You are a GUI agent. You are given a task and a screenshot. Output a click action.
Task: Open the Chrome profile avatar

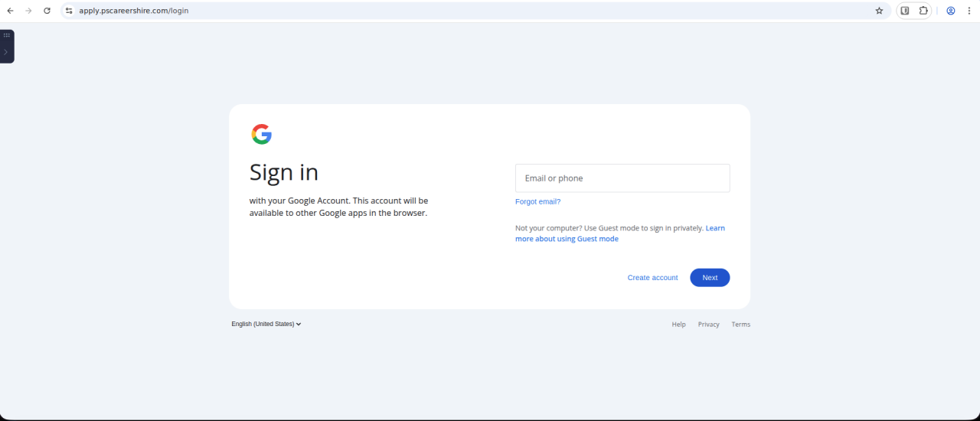click(x=951, y=11)
